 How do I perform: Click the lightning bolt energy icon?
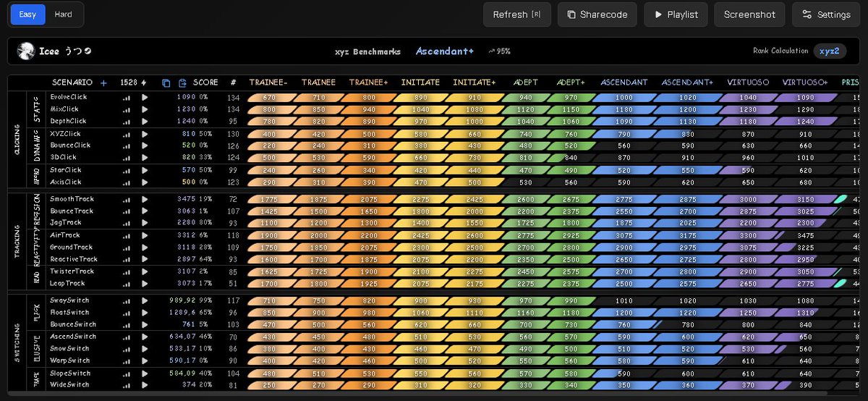coord(144,83)
